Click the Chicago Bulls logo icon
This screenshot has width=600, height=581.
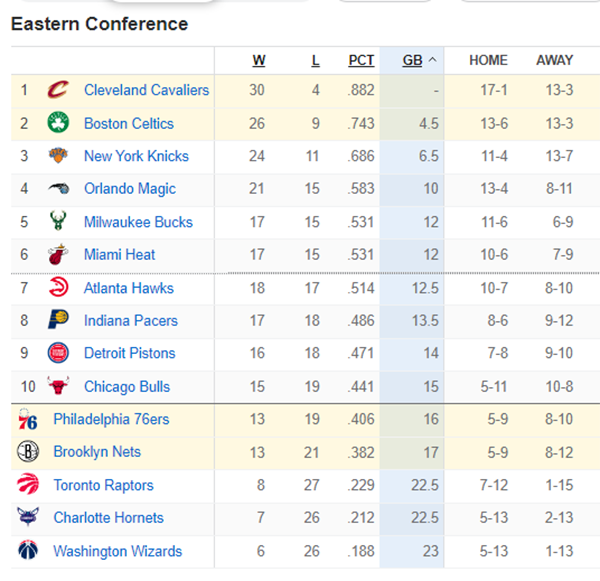coord(58,385)
